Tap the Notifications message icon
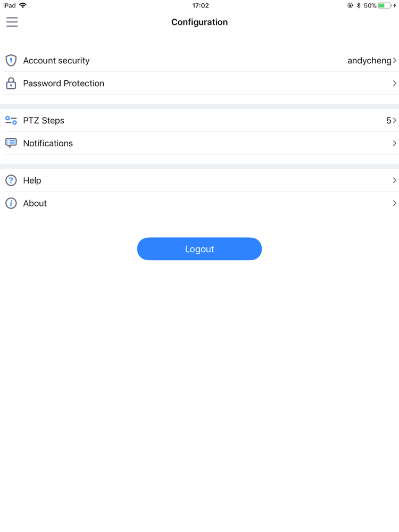The width and height of the screenshot is (399, 532). click(x=11, y=143)
